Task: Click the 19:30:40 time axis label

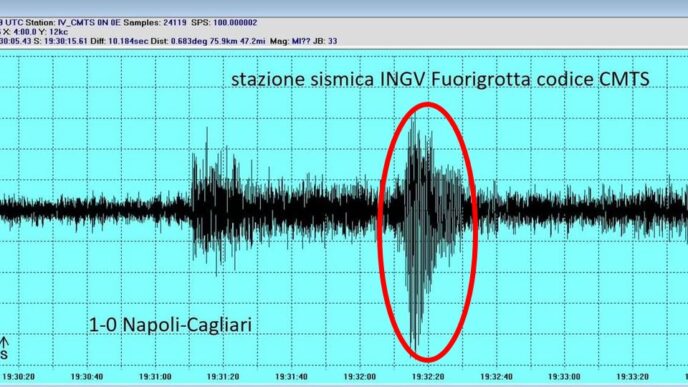Action: pyautogui.click(x=87, y=377)
